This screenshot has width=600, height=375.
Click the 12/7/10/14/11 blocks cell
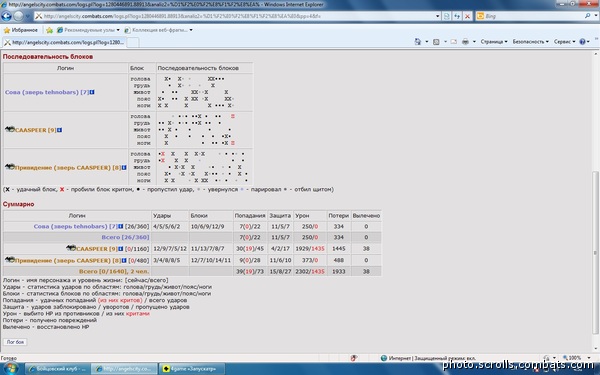click(x=211, y=260)
